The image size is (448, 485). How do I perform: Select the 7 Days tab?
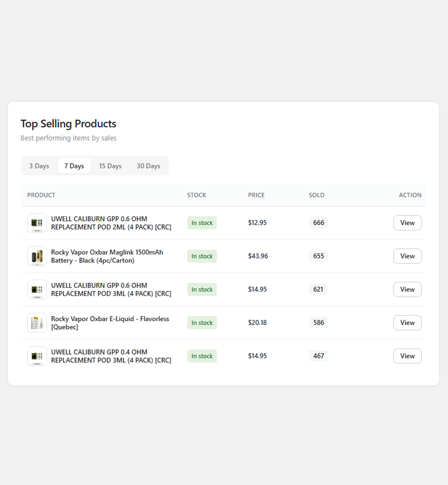click(74, 166)
